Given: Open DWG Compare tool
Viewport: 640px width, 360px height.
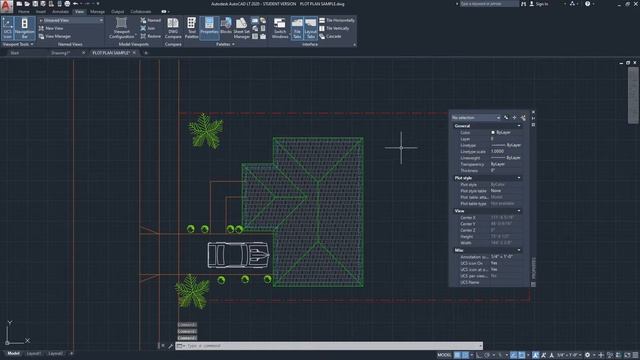Looking at the screenshot, I should (173, 28).
